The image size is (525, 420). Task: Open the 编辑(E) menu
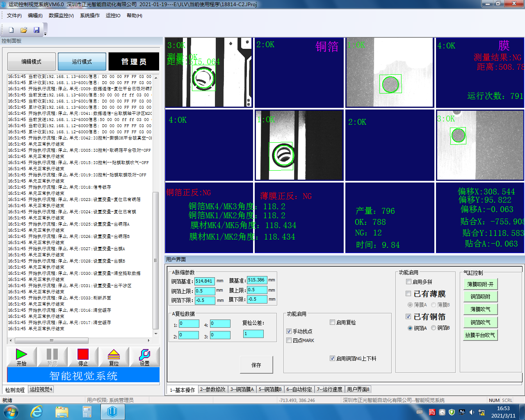tap(35, 16)
